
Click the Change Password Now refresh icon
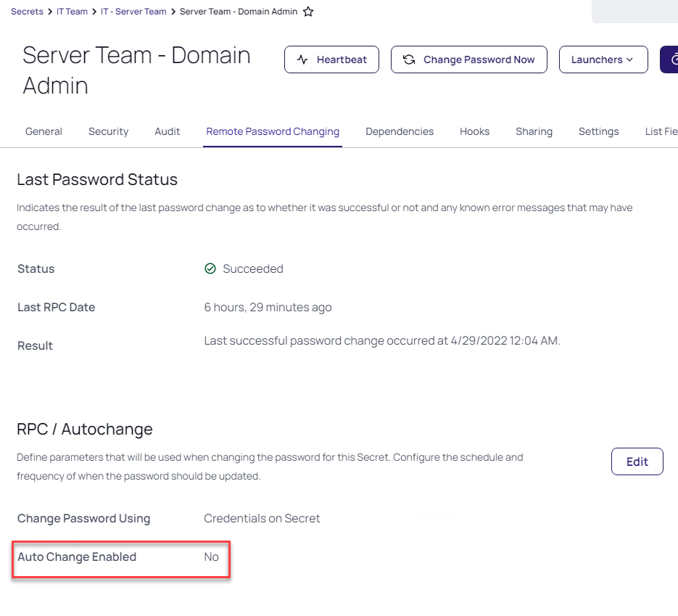pyautogui.click(x=409, y=59)
